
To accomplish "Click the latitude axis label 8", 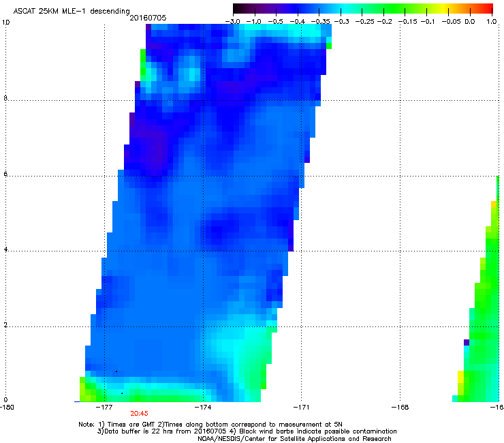I will [x=5, y=98].
